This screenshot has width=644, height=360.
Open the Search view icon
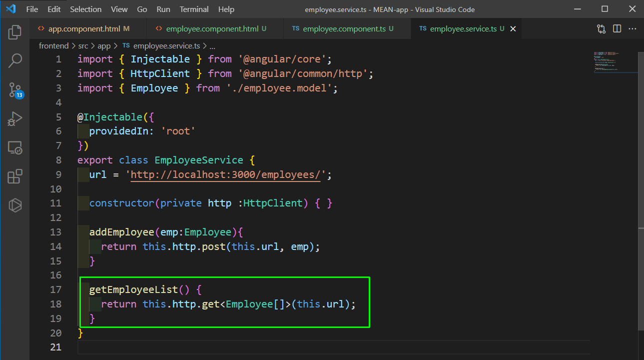(15, 61)
